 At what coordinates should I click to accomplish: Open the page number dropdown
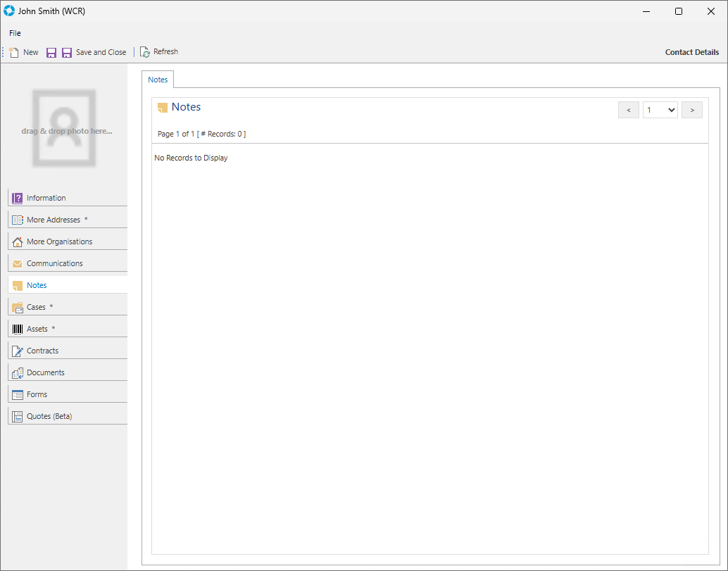click(660, 110)
